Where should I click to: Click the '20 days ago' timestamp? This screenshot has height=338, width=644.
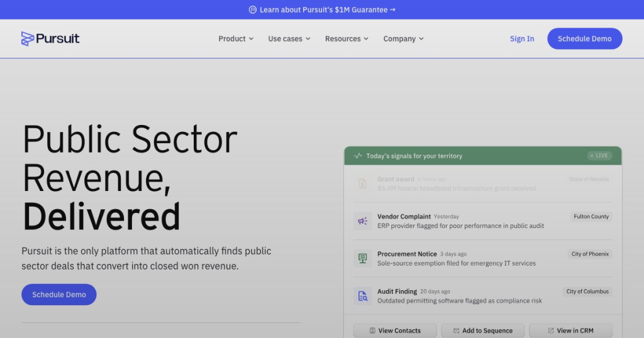435,292
